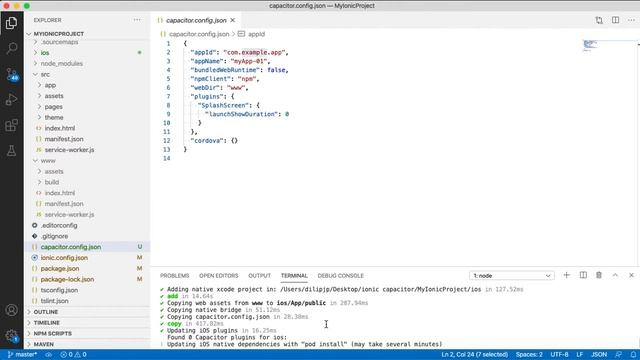
Task: Expand the OUTLINE section
Action: tap(45, 312)
